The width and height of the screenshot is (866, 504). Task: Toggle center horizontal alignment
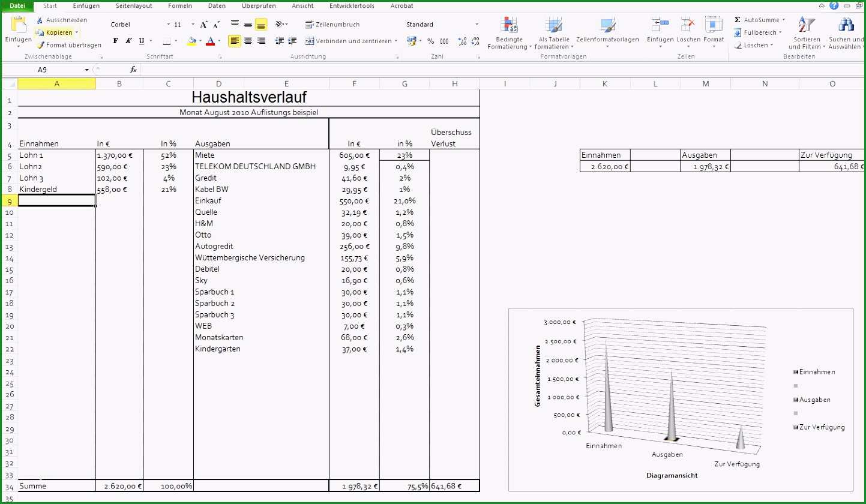pyautogui.click(x=248, y=41)
